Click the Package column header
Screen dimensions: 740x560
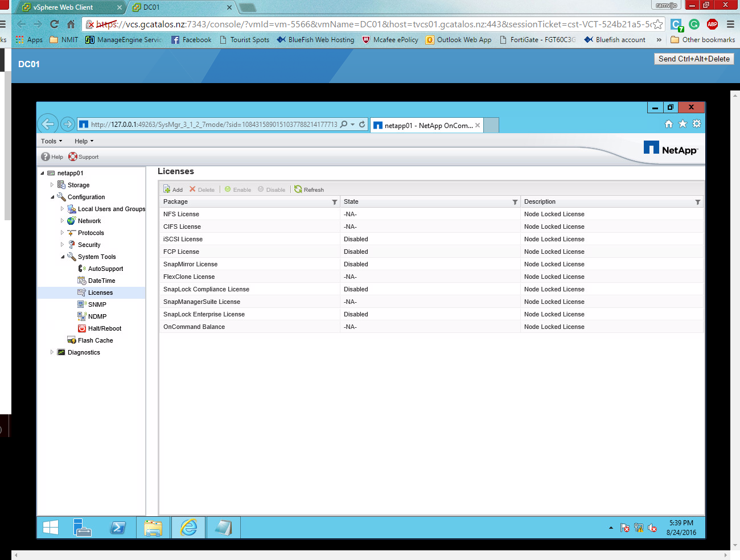250,201
